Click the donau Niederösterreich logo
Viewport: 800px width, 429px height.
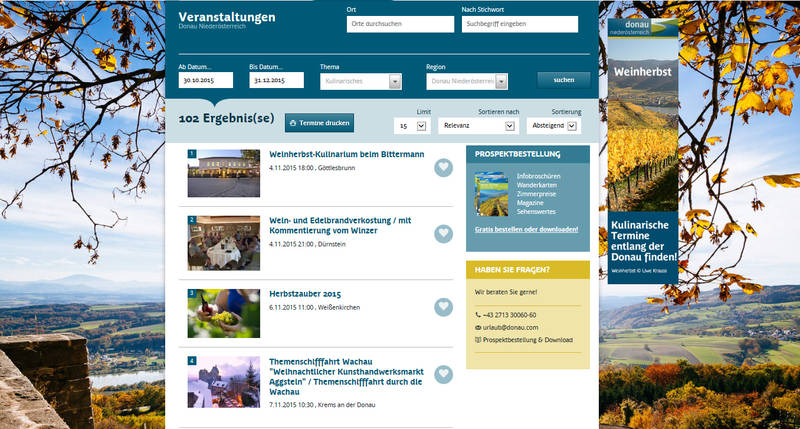[x=643, y=27]
